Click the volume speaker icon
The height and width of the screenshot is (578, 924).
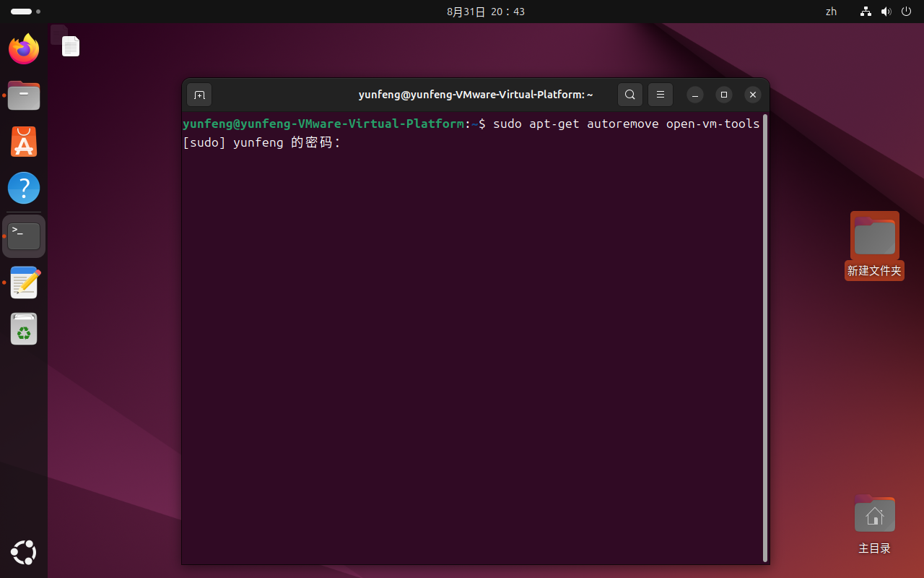click(886, 12)
